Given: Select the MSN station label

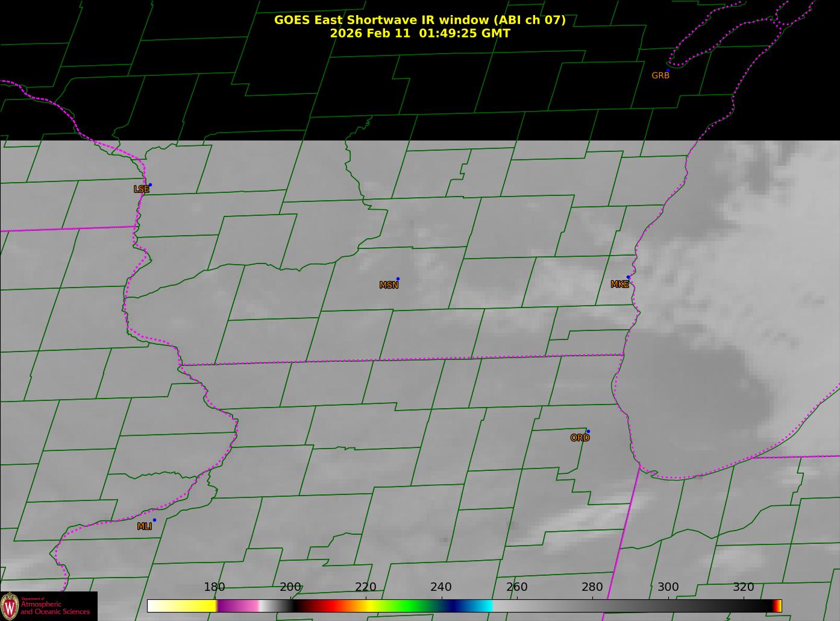Looking at the screenshot, I should pos(389,285).
